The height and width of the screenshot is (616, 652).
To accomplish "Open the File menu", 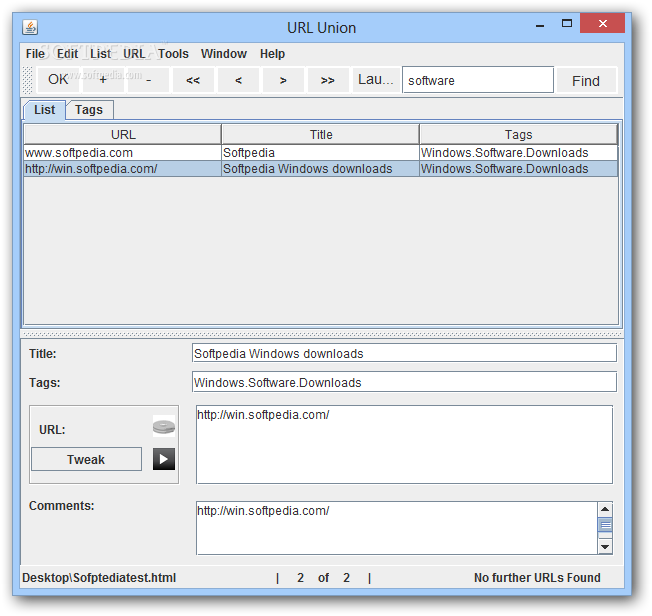I will pos(35,54).
